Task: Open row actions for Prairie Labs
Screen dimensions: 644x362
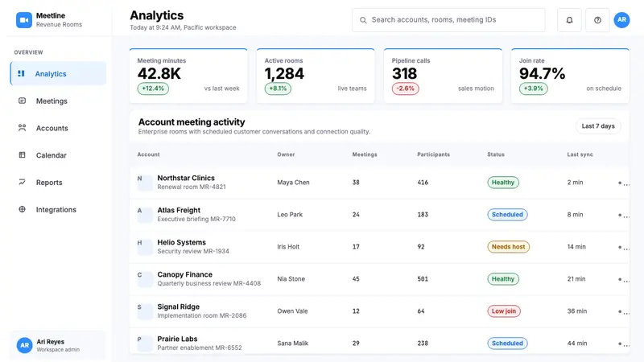Action: click(623, 344)
